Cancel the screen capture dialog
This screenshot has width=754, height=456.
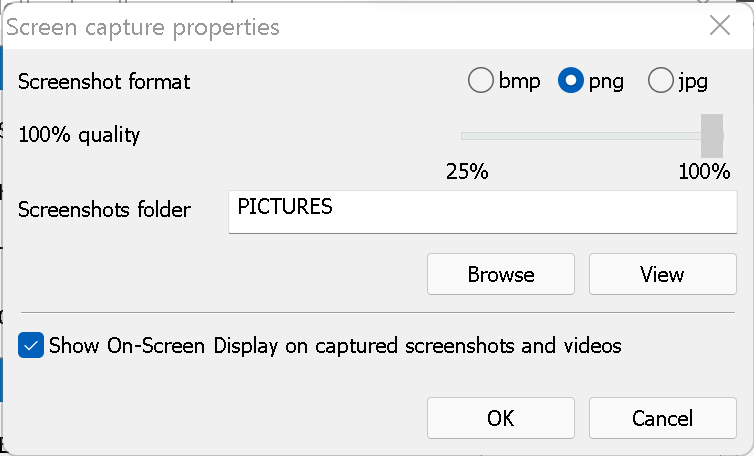coord(662,418)
